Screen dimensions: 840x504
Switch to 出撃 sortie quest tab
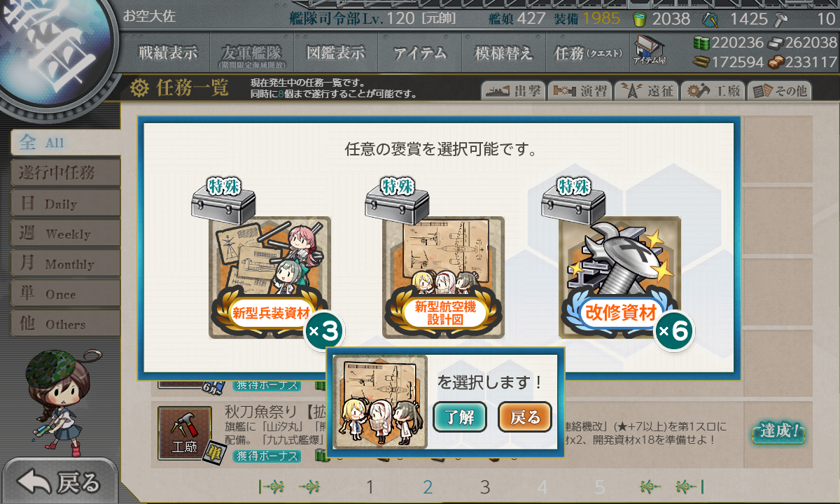[512, 91]
